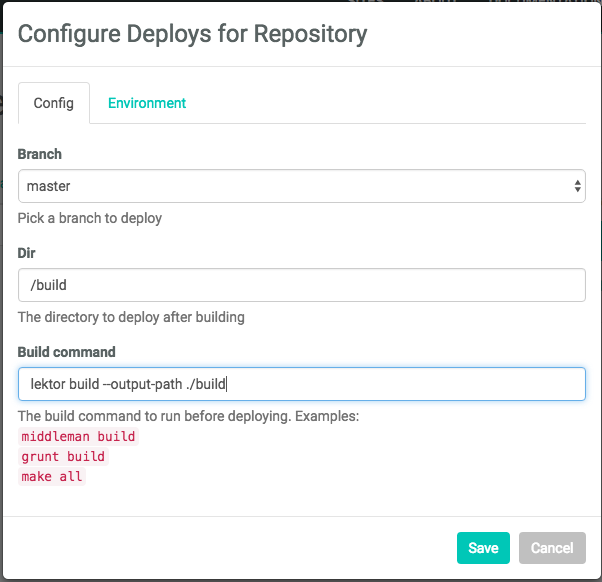Screen dimensions: 602x582
Task: Click the 'Configure Deploys for Repository' heading
Action: pyautogui.click(x=192, y=34)
